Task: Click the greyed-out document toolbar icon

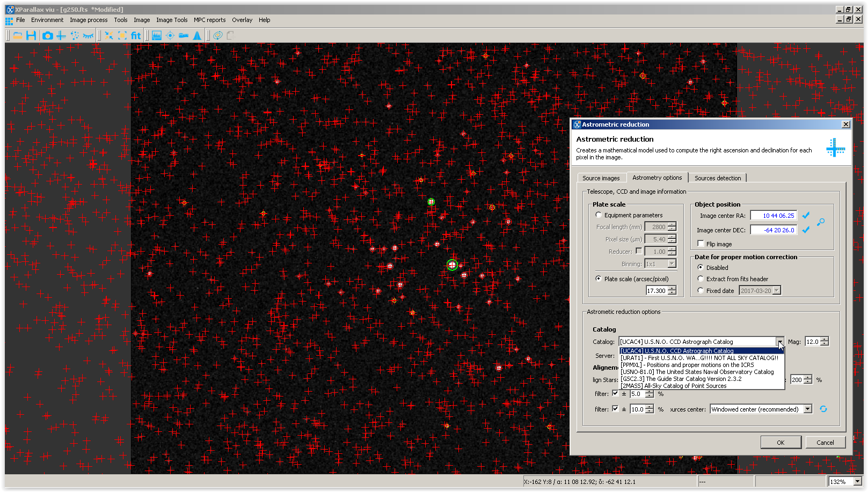Action: click(x=231, y=35)
